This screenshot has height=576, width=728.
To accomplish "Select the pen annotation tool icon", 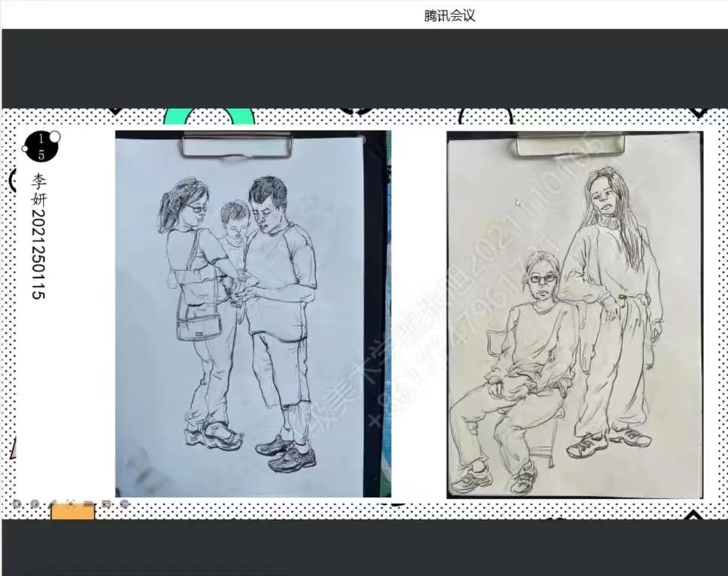I will pyautogui.click(x=53, y=504).
